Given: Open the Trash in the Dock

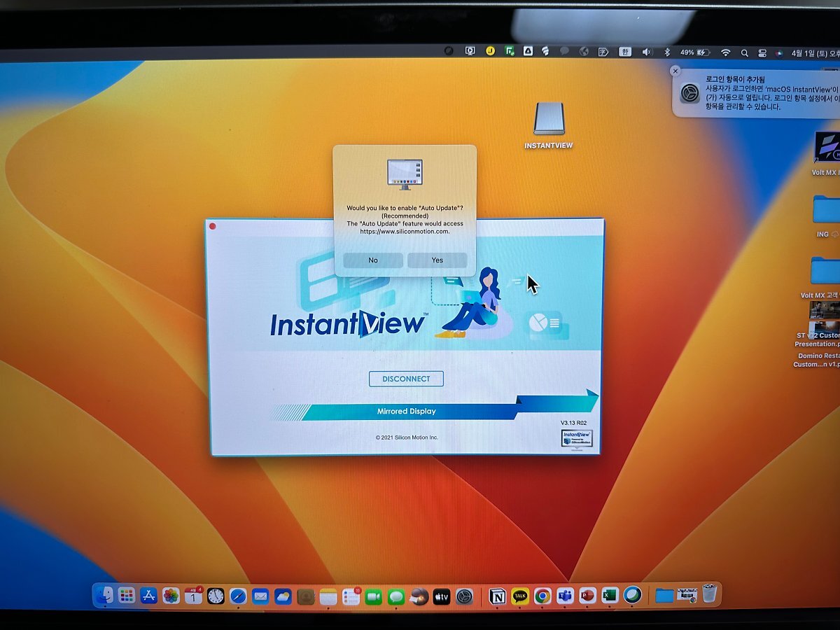Looking at the screenshot, I should click(709, 594).
